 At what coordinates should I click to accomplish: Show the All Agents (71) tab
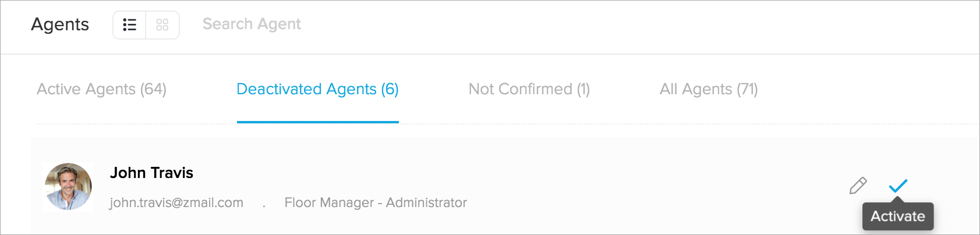click(x=708, y=89)
